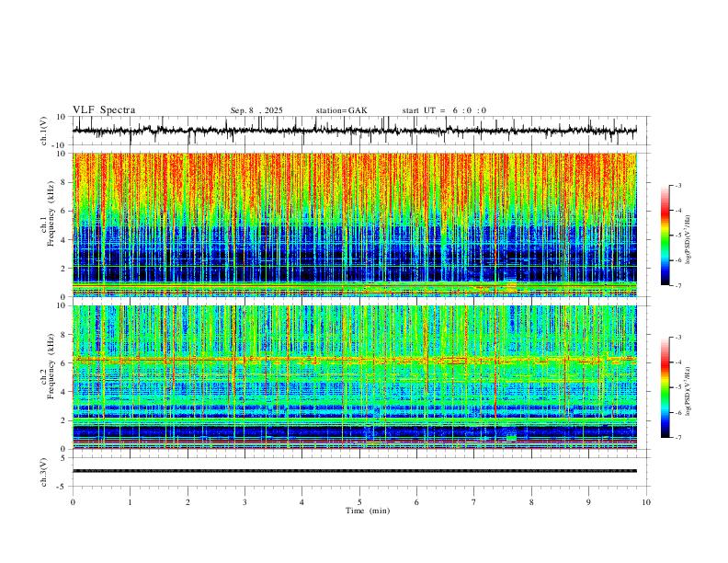The height and width of the screenshot is (563, 728).
Task: Click inside the ch.1 spectrogram panel
Action: 354,224
